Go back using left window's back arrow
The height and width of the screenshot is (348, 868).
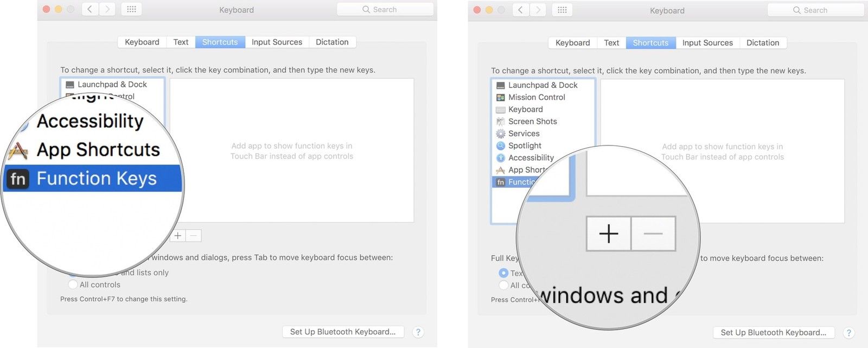90,9
